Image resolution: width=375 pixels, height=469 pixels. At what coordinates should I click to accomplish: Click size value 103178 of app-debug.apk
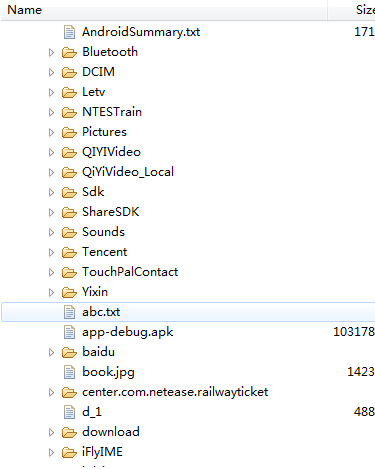tap(354, 332)
